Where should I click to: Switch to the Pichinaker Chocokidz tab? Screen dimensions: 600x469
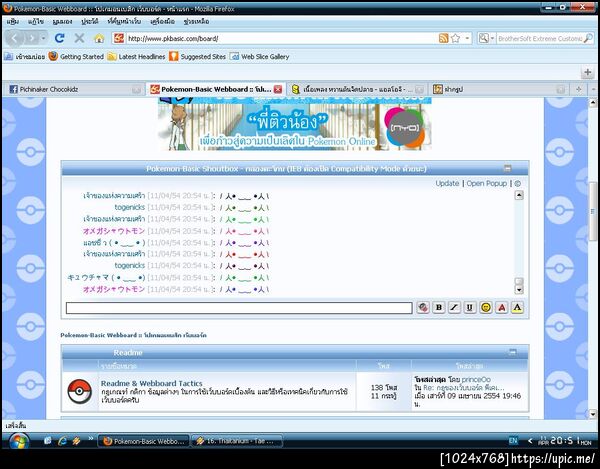(75, 89)
